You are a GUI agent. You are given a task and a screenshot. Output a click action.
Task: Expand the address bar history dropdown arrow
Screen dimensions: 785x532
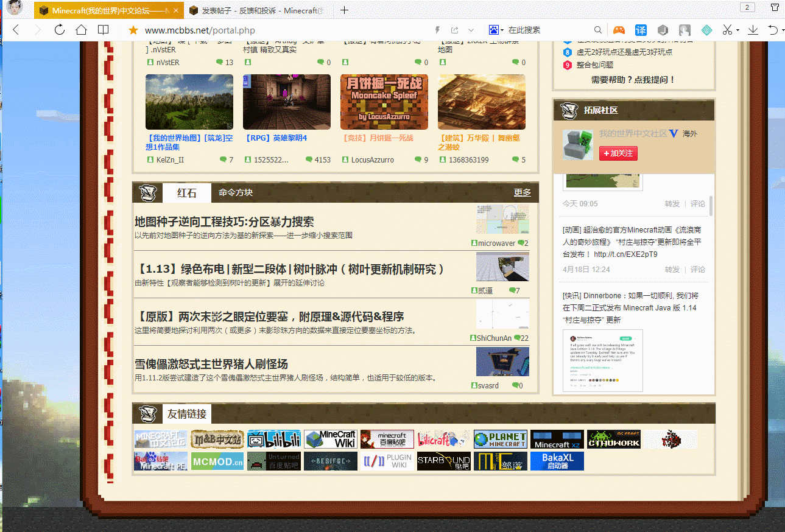coord(471,30)
